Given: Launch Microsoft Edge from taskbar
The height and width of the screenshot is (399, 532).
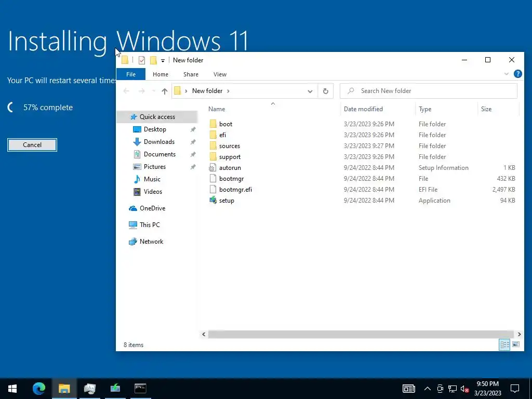Looking at the screenshot, I should [x=38, y=389].
